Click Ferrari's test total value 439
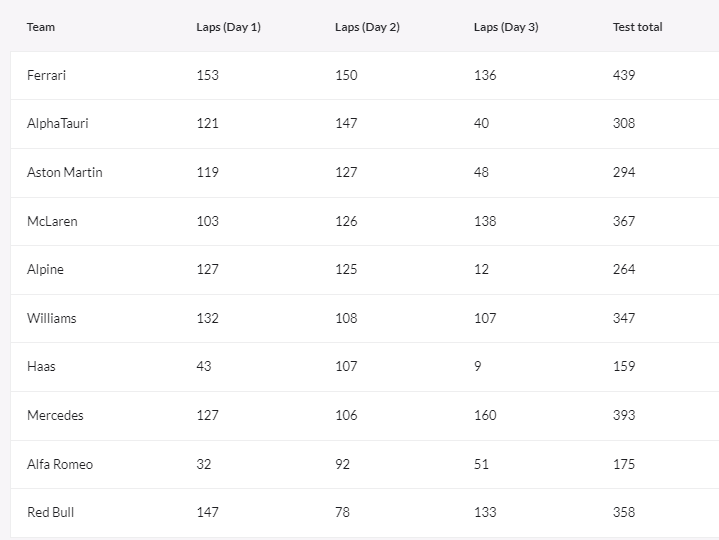The image size is (719, 540). pos(624,75)
